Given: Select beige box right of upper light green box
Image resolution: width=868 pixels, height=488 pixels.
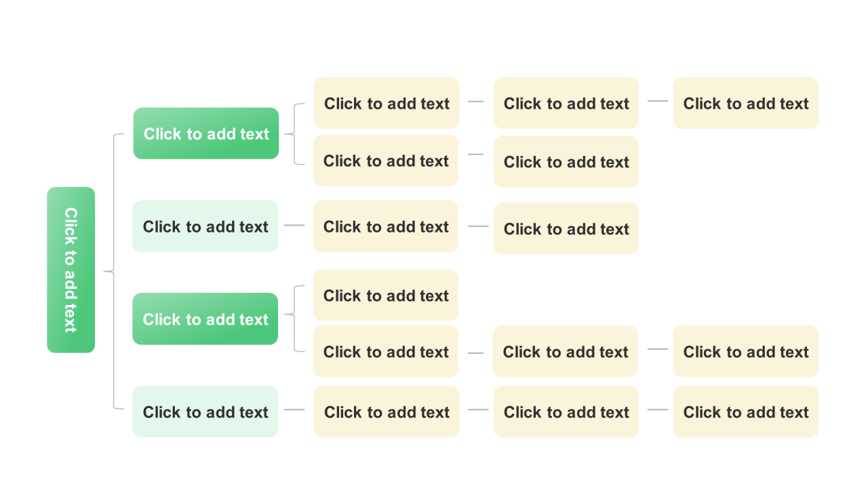Looking at the screenshot, I should point(386,226).
